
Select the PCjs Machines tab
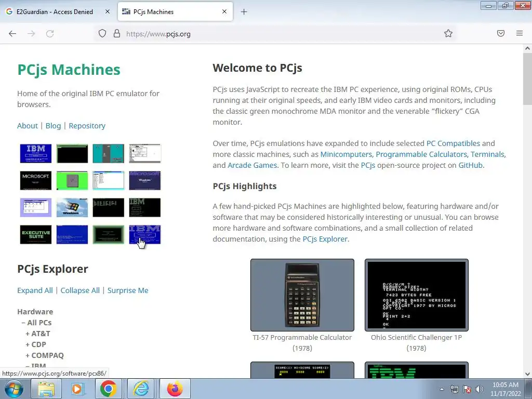point(175,11)
